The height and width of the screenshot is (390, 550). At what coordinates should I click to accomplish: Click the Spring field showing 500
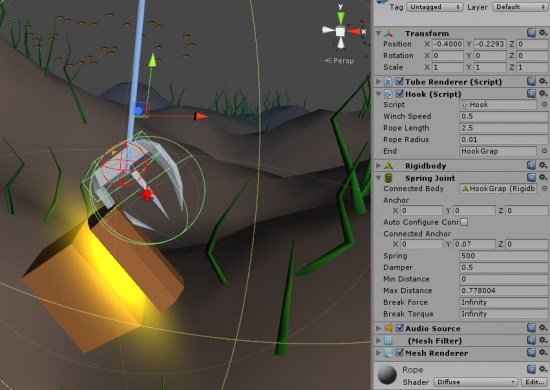[504, 255]
